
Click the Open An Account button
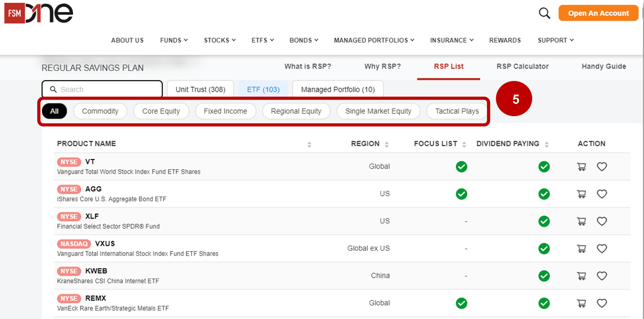(598, 13)
